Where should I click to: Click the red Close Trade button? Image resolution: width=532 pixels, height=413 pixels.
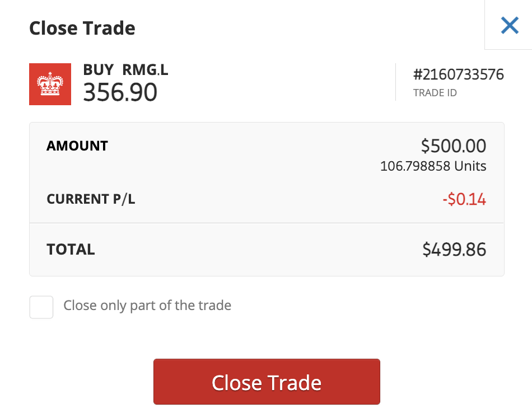[x=267, y=382]
